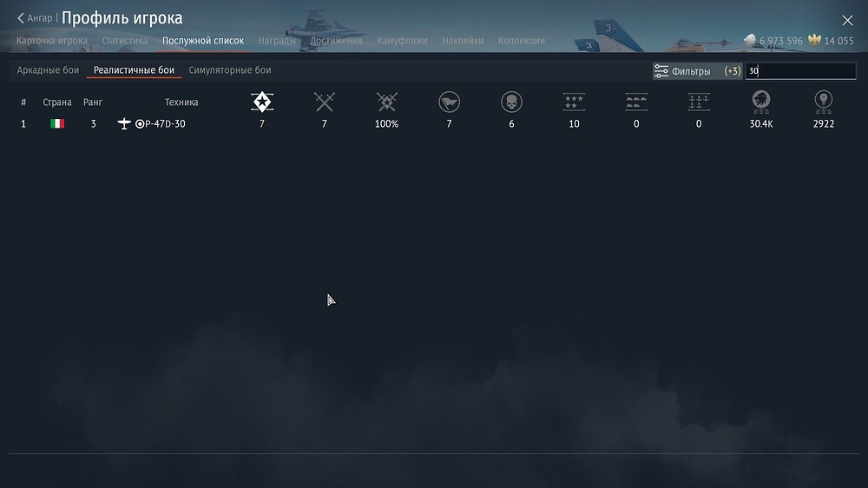Screen dimensions: 868x488
Task: Open the Статистика tab
Action: 124,41
